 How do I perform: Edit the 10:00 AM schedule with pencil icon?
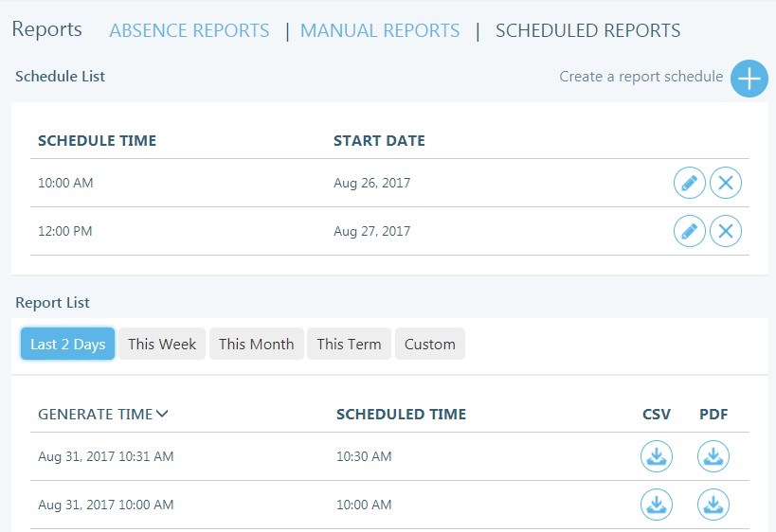tap(689, 183)
